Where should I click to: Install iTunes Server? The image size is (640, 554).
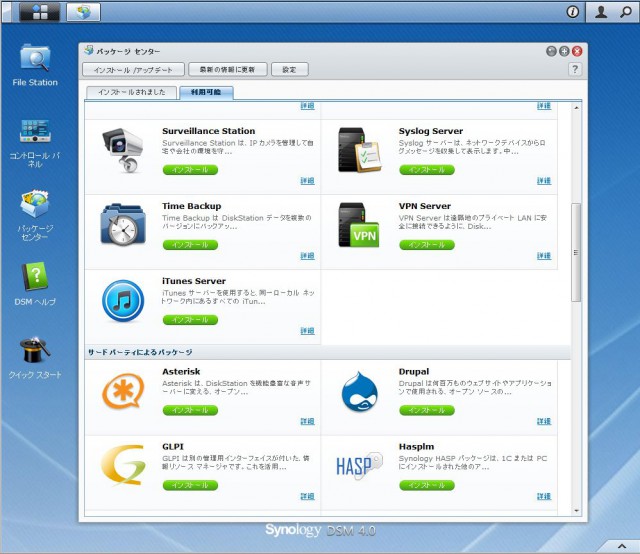coord(190,320)
